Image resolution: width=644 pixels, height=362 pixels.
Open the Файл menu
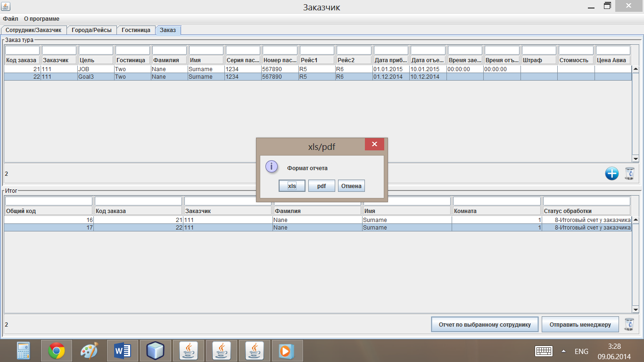coord(10,19)
